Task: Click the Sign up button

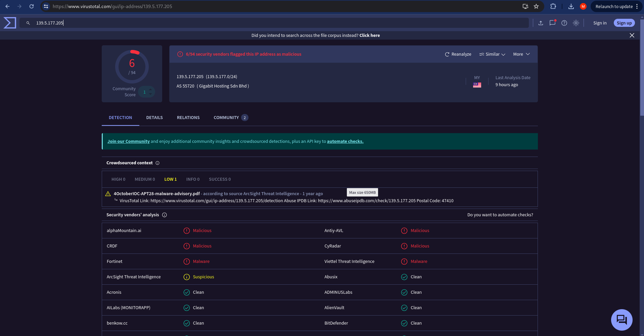Action: pyautogui.click(x=624, y=23)
